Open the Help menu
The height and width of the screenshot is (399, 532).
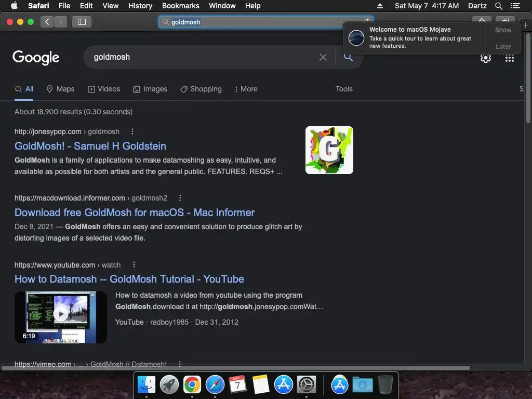(x=253, y=6)
